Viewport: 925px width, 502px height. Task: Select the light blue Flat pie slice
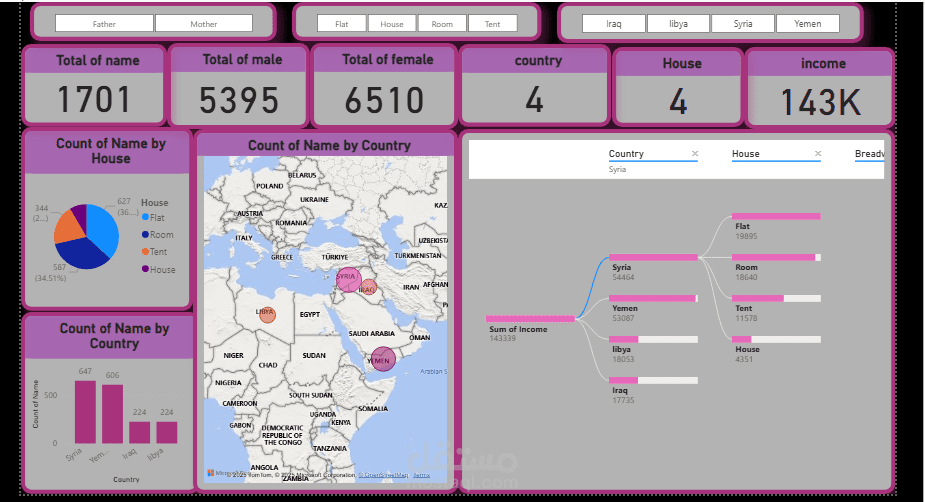(103, 230)
